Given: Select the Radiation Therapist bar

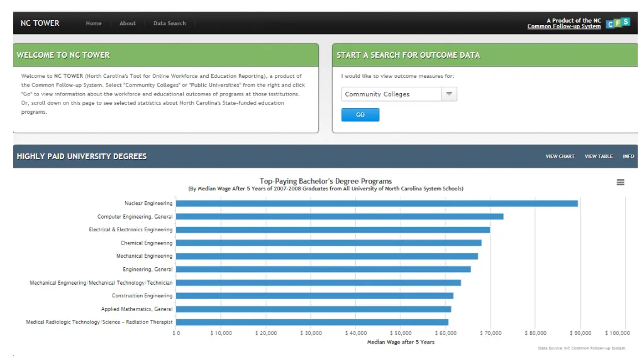Looking at the screenshot, I should point(312,322).
